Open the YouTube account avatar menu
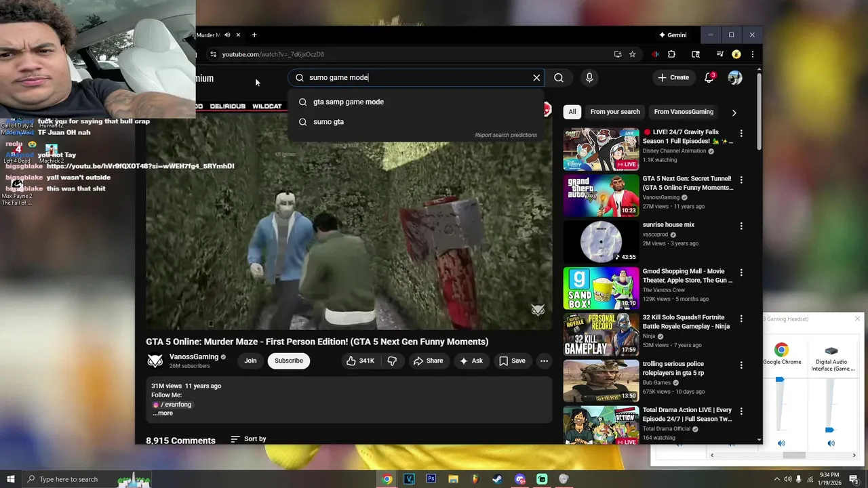868x488 pixels. pyautogui.click(x=735, y=78)
